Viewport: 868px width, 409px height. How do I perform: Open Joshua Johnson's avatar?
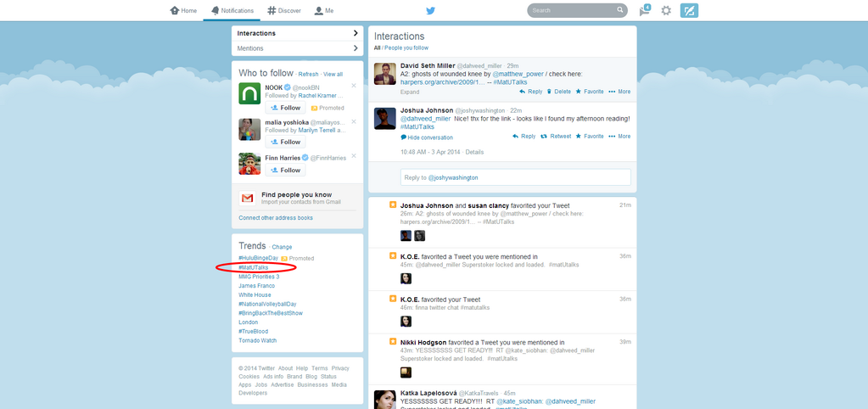[x=384, y=119]
